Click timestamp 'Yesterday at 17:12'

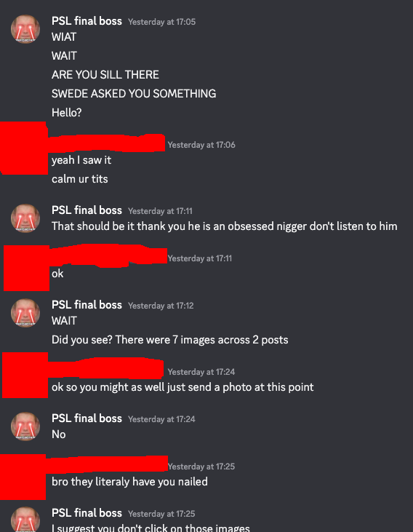pyautogui.click(x=161, y=306)
